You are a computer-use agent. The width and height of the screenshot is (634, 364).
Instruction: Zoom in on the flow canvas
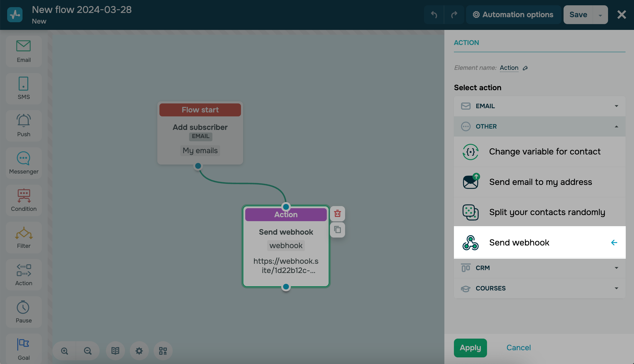pos(65,351)
